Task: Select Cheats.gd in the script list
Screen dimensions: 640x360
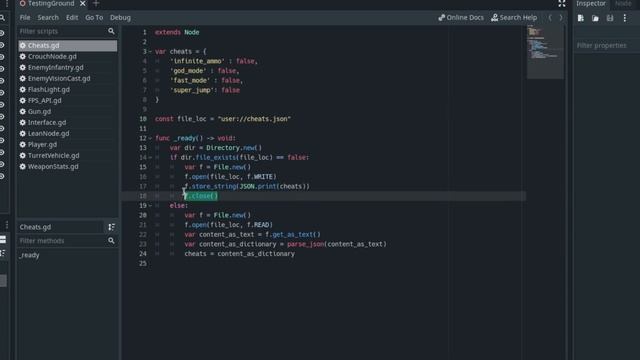Action: [x=67, y=45]
